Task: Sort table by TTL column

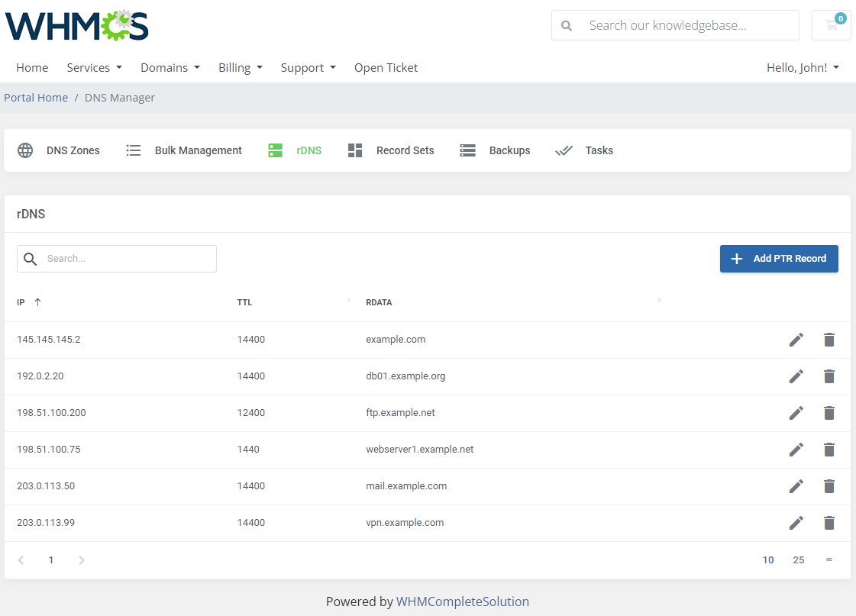Action: tap(244, 302)
